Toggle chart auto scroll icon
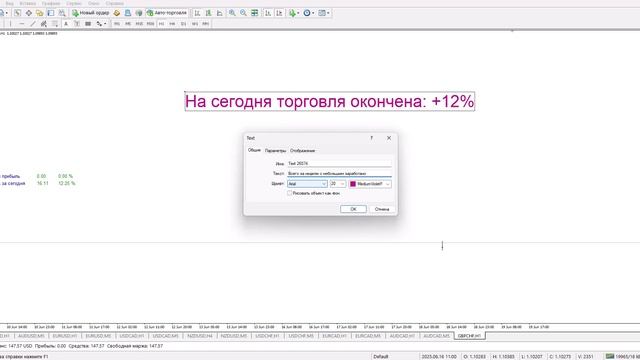Image resolution: width=640 pixels, height=360 pixels. tap(268, 13)
